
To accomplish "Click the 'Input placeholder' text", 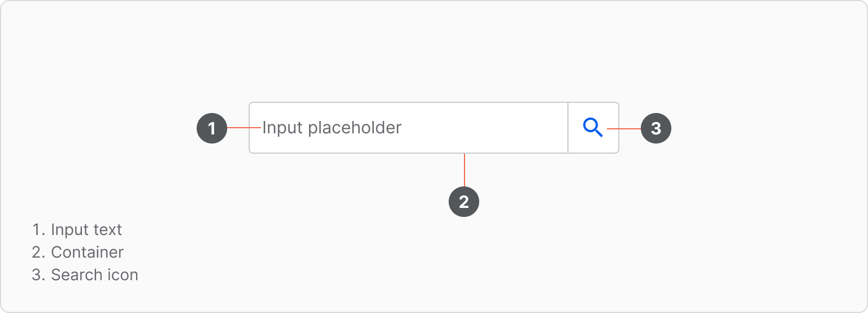I will point(332,128).
